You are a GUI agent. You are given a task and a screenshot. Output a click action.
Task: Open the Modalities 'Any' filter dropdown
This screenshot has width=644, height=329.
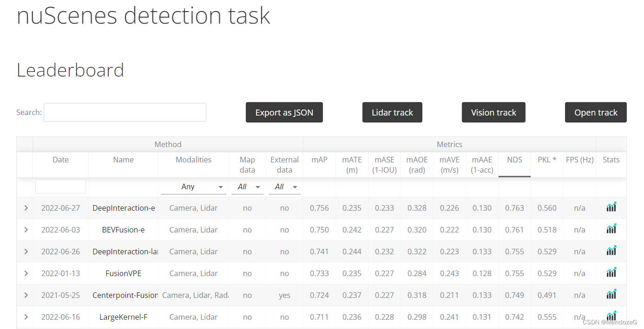[193, 187]
